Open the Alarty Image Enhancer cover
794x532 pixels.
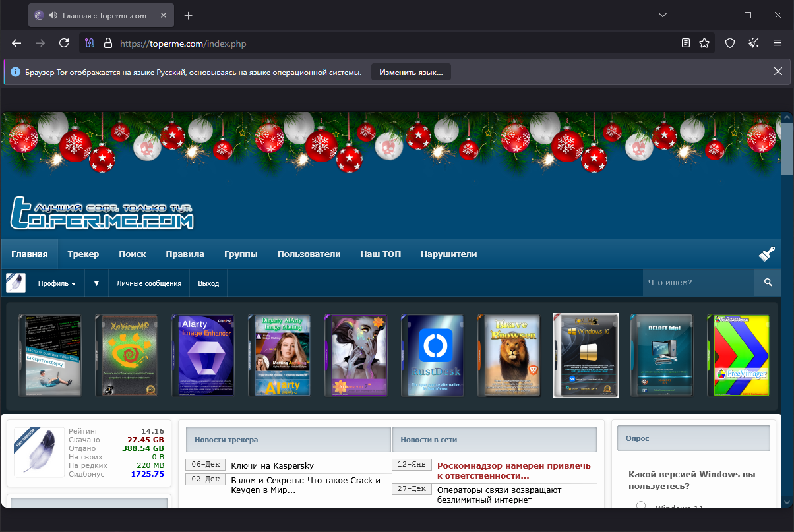[202, 355]
